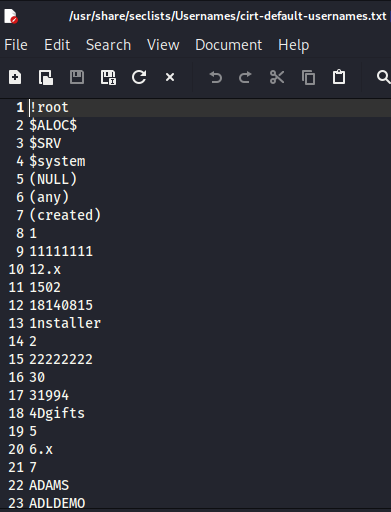Open the View menu
The height and width of the screenshot is (512, 391).
(163, 45)
